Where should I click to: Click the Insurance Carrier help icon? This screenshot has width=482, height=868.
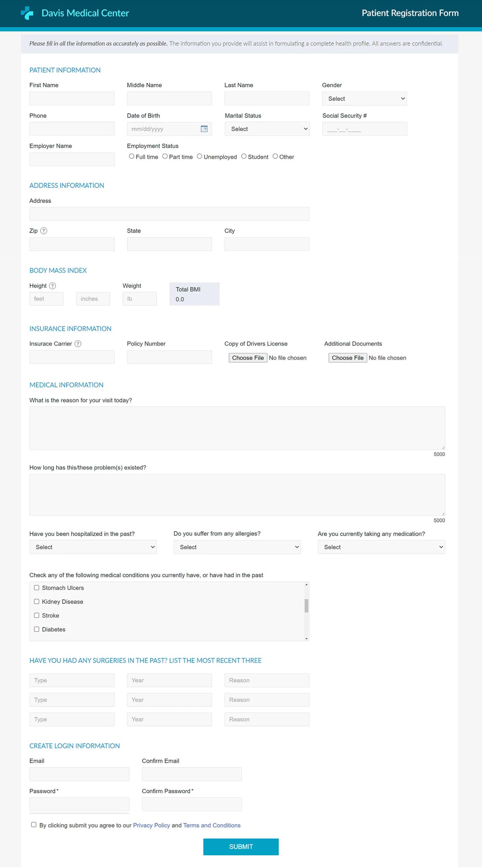(78, 344)
